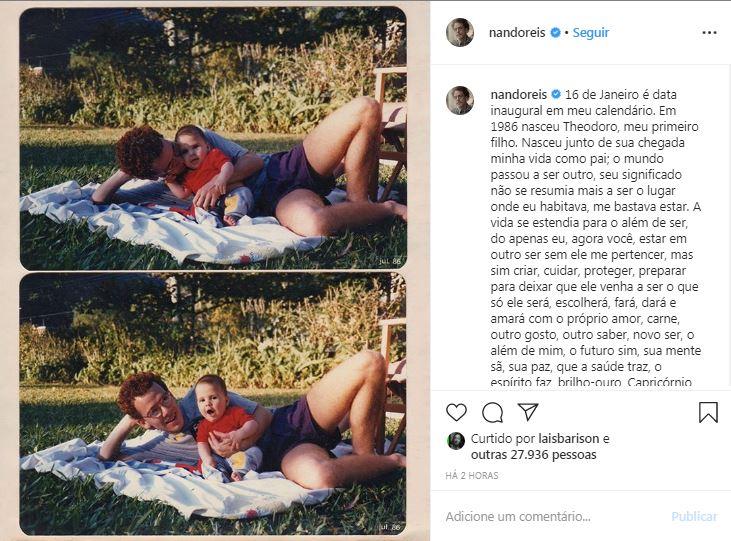Share the post with the paper plane icon

[x=528, y=412]
